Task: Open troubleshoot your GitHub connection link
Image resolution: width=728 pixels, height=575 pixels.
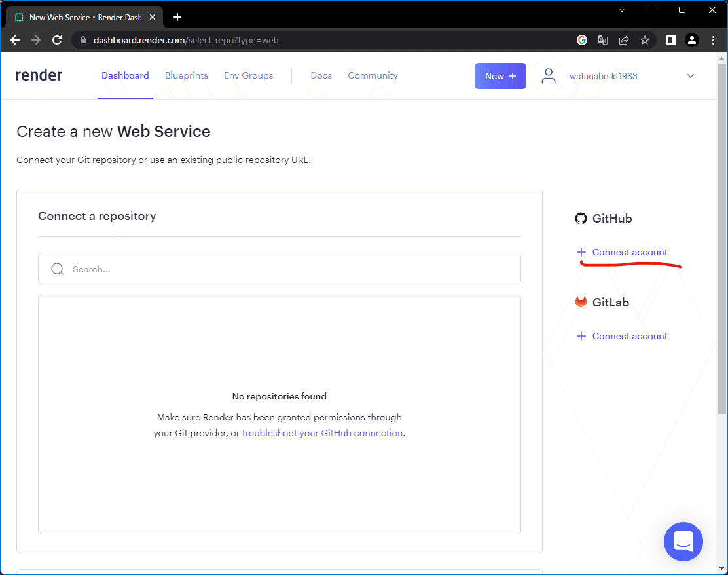Action: [322, 433]
